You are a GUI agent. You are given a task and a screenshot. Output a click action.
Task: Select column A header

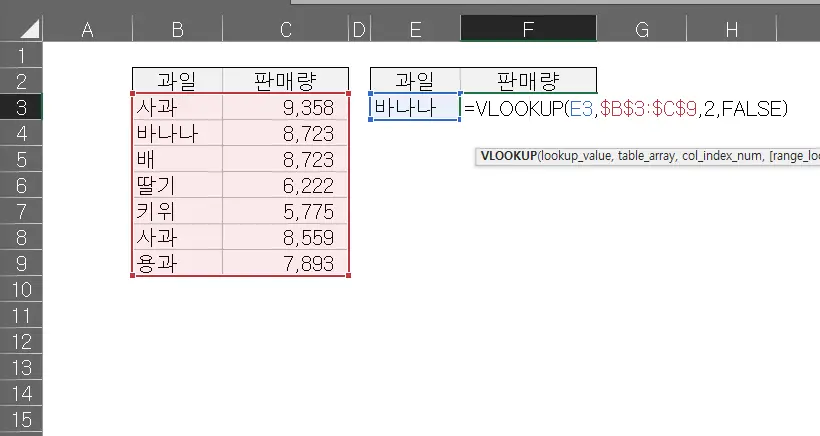click(x=87, y=29)
